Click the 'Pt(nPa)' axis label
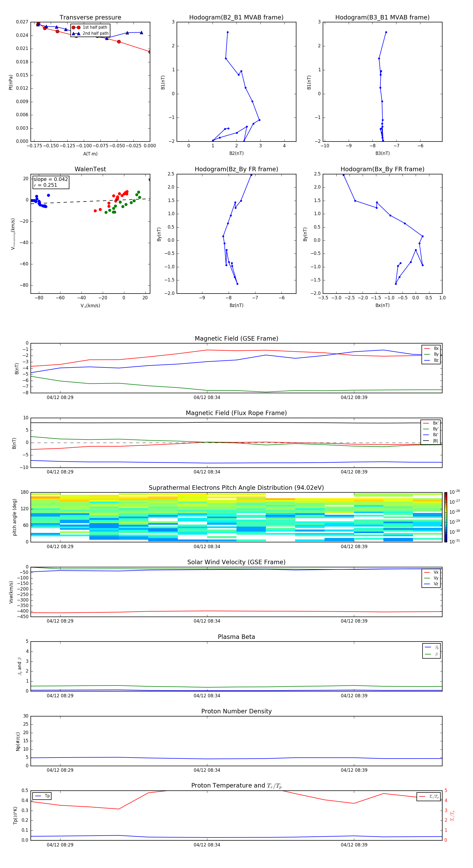 pos(11,82)
